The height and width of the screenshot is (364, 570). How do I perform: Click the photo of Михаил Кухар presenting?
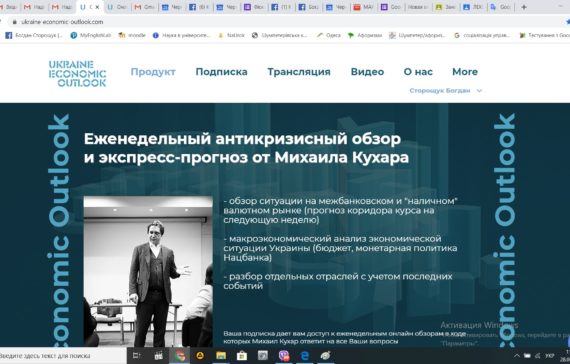point(148,271)
